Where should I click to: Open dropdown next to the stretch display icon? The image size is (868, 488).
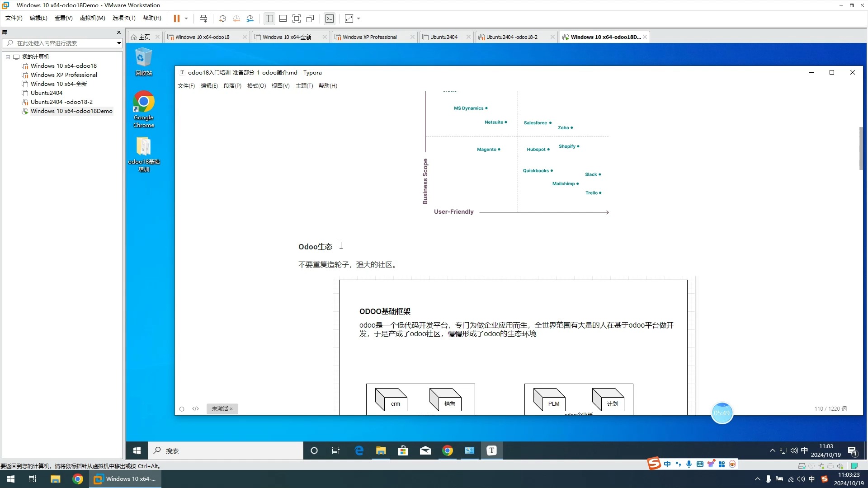coord(359,19)
